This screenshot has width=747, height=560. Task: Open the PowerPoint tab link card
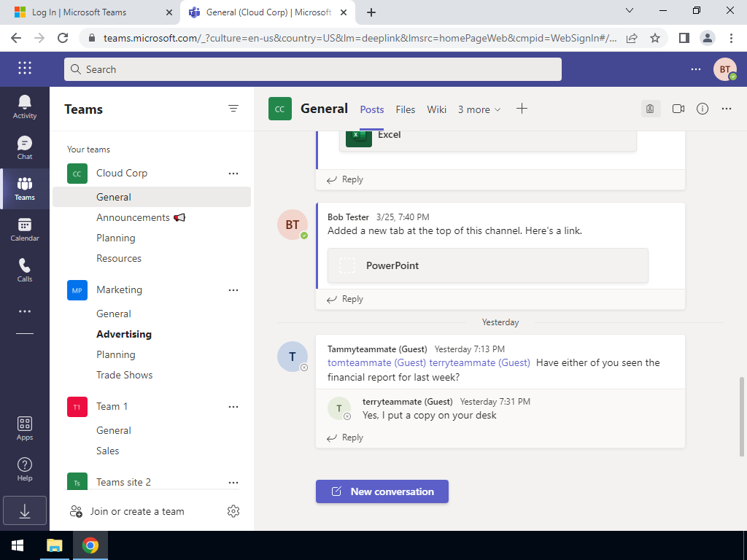pos(488,265)
